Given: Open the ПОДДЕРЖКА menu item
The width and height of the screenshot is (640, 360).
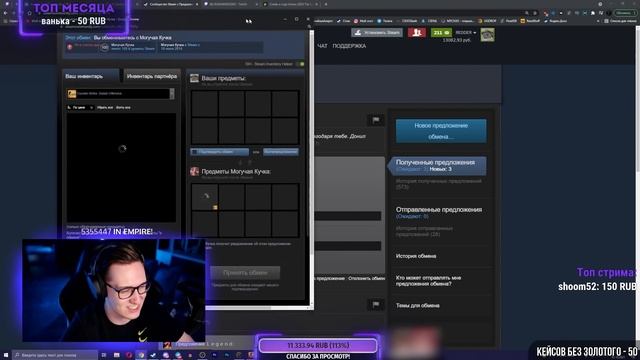Looking at the screenshot, I should click(349, 46).
